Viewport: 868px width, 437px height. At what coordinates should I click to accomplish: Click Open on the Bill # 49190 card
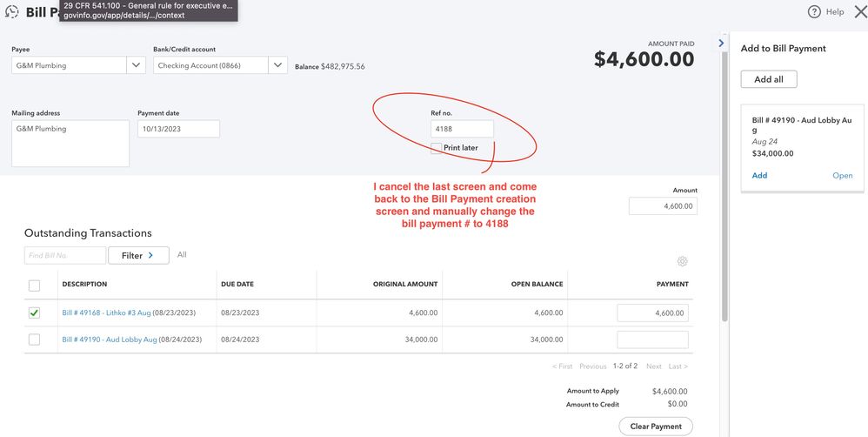pyautogui.click(x=842, y=175)
